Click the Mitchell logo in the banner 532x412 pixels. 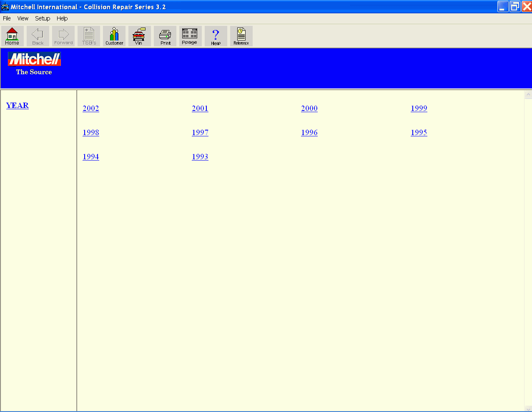point(34,59)
